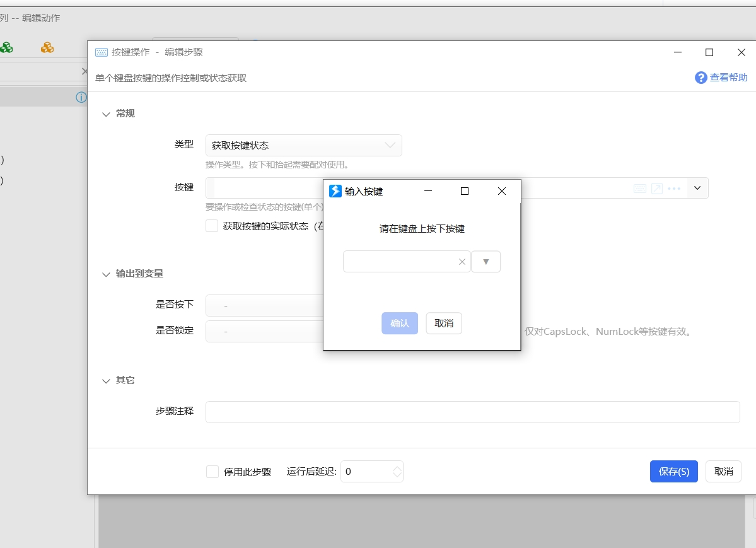
Task: Click the 运行后延迟 spinner arrows
Action: pyautogui.click(x=397, y=471)
